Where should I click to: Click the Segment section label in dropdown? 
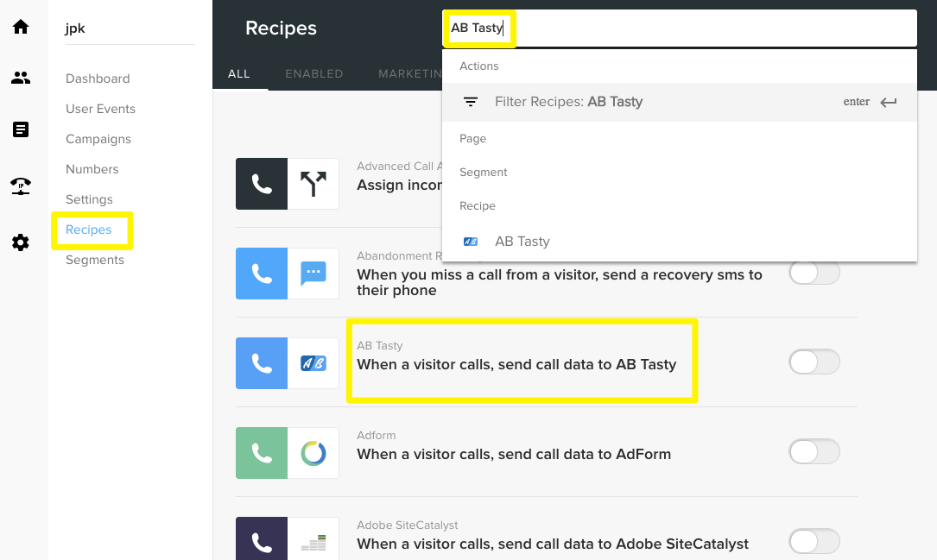[x=483, y=173]
